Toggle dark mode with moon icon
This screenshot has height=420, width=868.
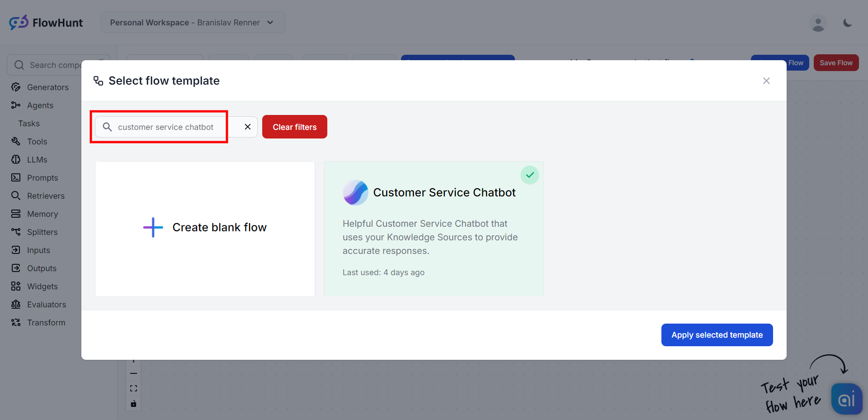(847, 23)
